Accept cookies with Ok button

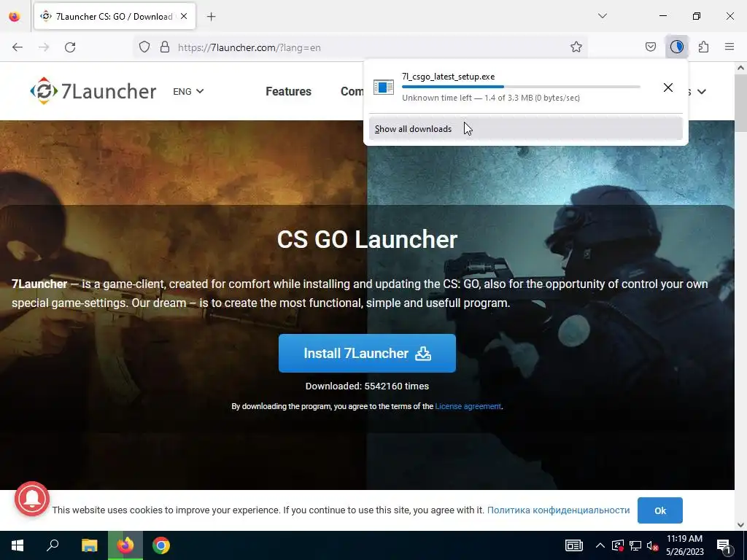pyautogui.click(x=659, y=510)
